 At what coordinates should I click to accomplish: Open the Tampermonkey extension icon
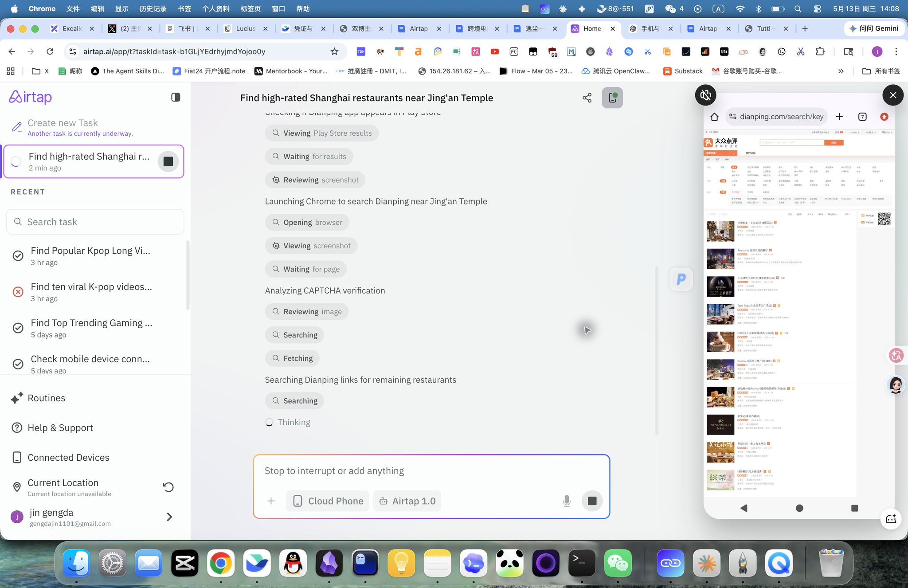[x=533, y=51]
